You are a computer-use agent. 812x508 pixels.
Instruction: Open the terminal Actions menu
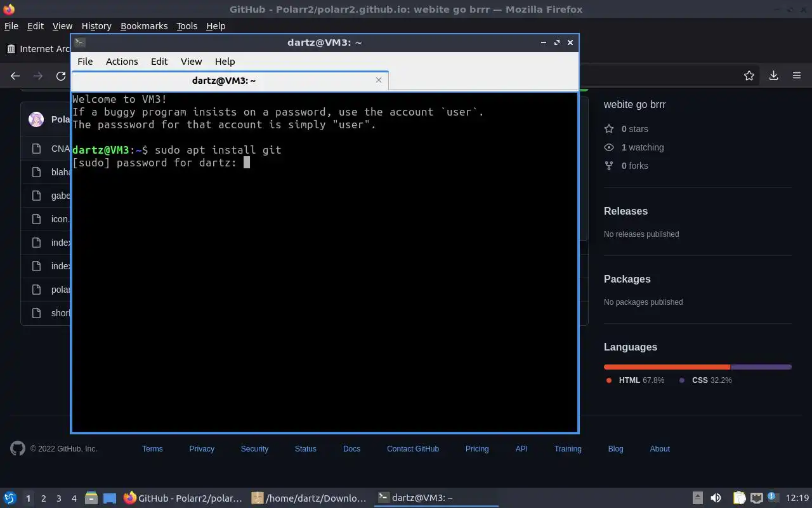pyautogui.click(x=122, y=62)
